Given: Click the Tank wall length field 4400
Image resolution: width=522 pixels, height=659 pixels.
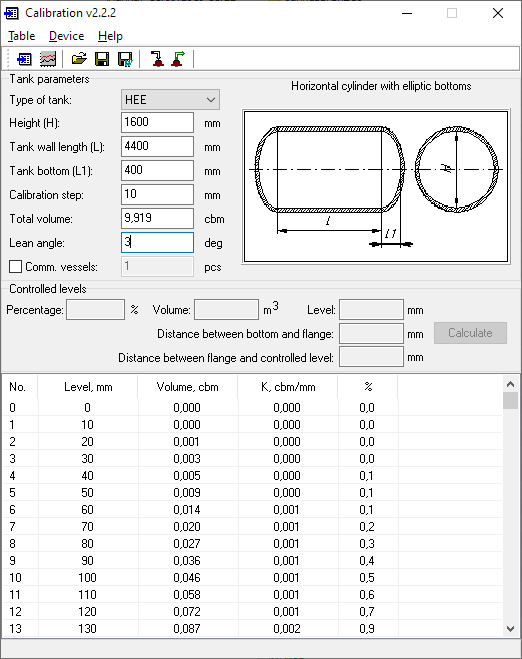Looking at the screenshot, I should (157, 146).
